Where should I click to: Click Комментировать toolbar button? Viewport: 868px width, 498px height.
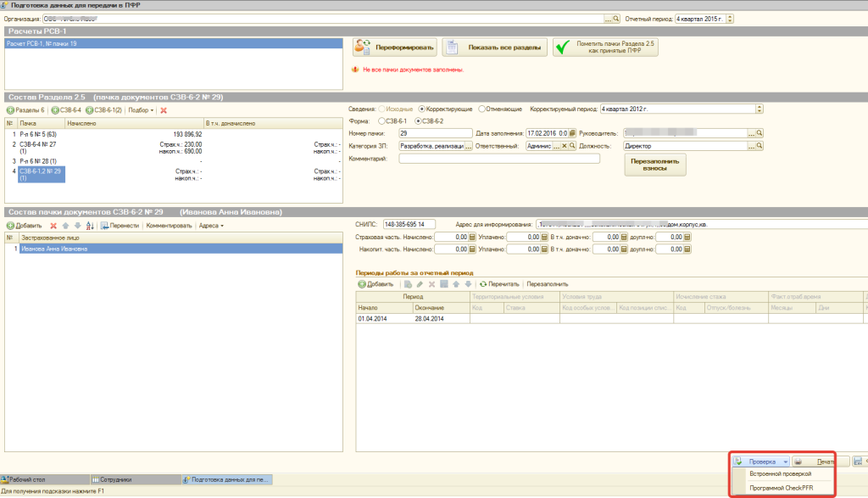point(169,226)
